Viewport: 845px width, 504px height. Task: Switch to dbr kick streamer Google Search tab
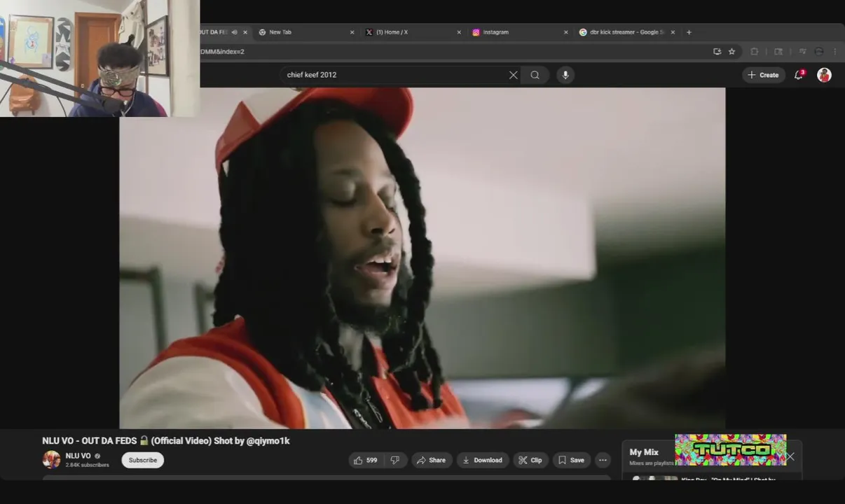tap(626, 32)
